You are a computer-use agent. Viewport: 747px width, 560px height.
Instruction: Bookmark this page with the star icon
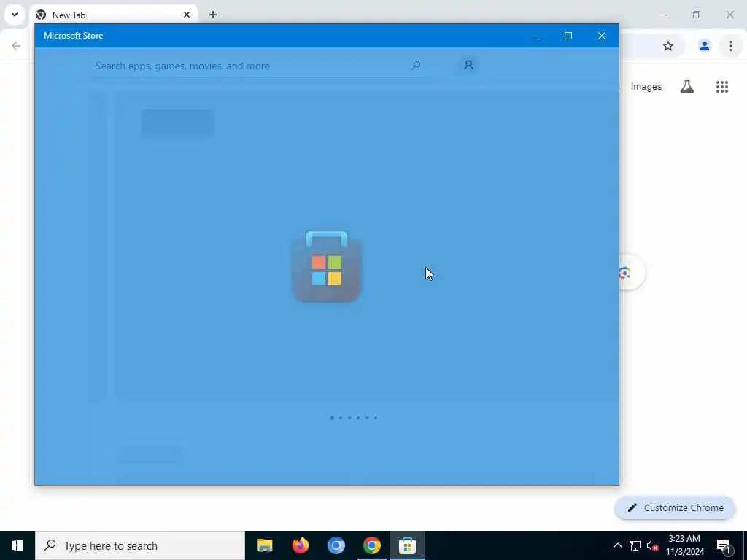tap(668, 46)
